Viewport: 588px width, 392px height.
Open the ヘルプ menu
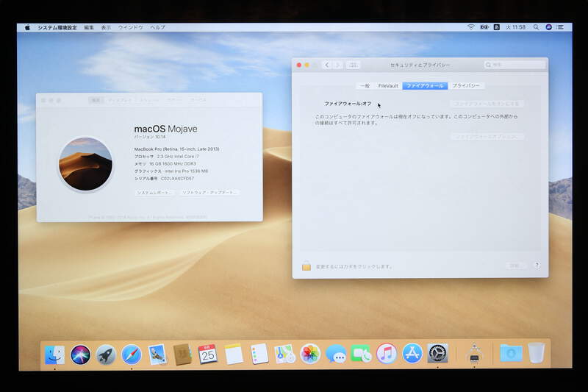[x=157, y=27]
